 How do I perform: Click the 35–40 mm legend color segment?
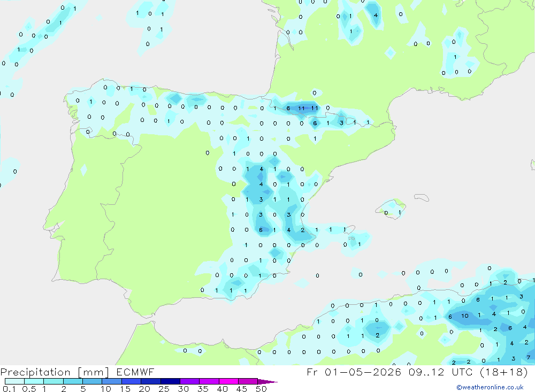(x=209, y=381)
